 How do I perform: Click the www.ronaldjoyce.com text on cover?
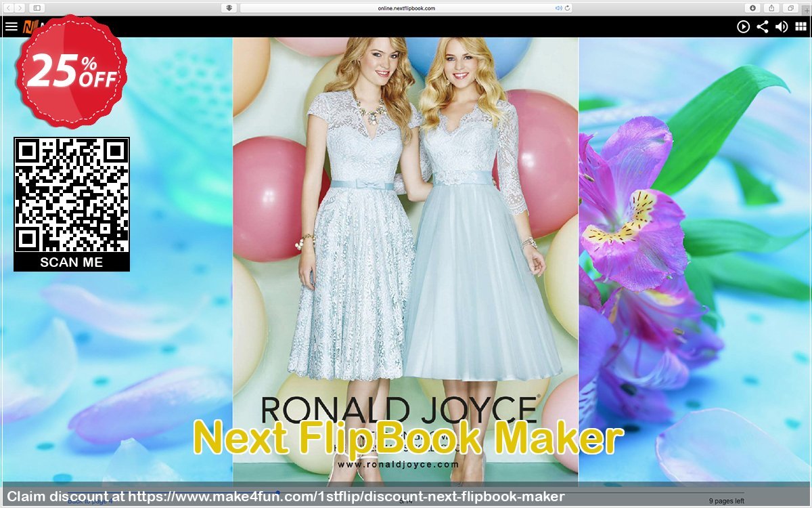[x=398, y=465]
